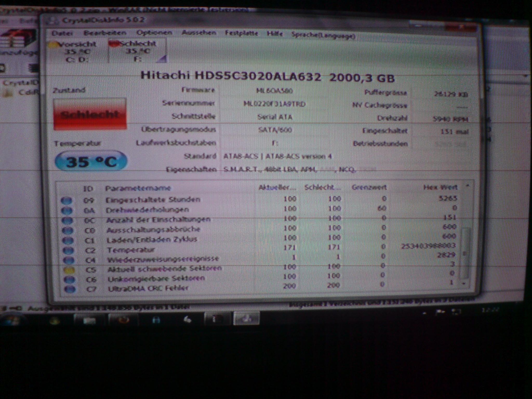Open the Datei menu
532x399 pixels.
click(x=62, y=33)
